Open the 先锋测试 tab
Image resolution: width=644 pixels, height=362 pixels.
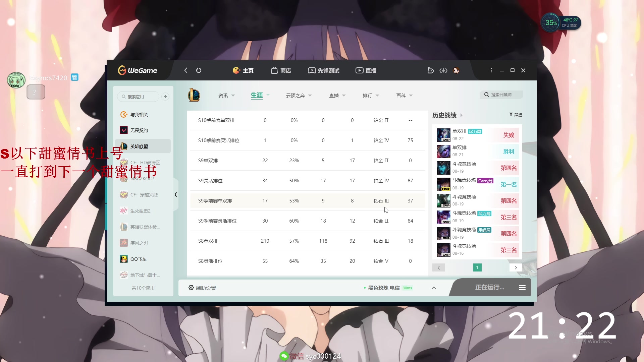(324, 70)
